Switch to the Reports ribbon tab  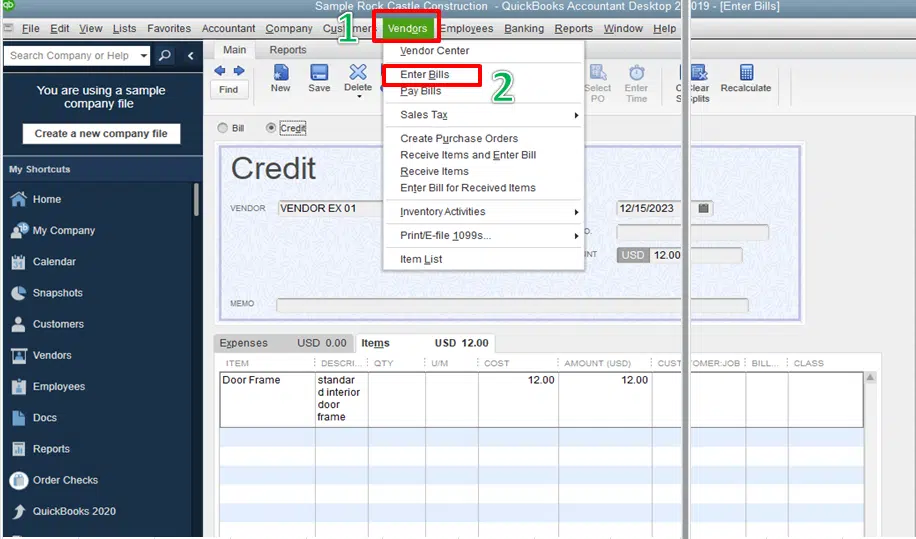pyautogui.click(x=288, y=50)
